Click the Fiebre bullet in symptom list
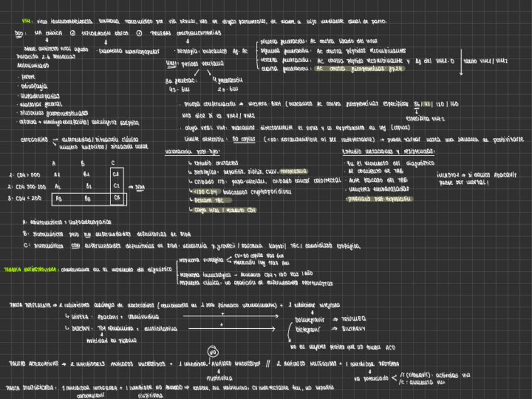Image resolution: width=532 pixels, height=399 pixels. pos(29,77)
